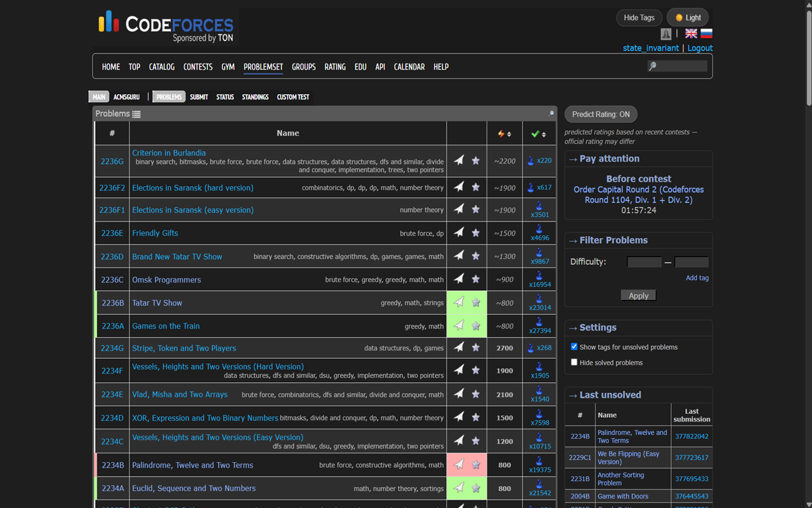Star the XOR, Expression and Two Binary Numbers problem
The height and width of the screenshot is (508, 812).
476,417
